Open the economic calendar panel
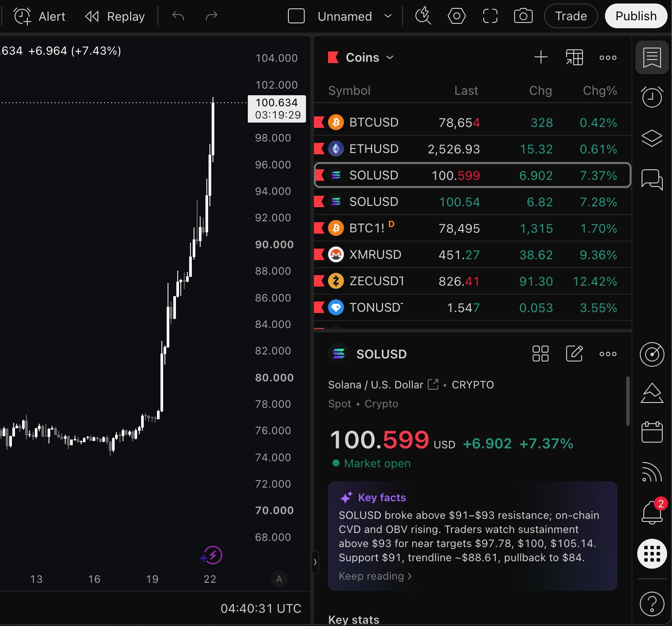The height and width of the screenshot is (626, 672). [652, 432]
